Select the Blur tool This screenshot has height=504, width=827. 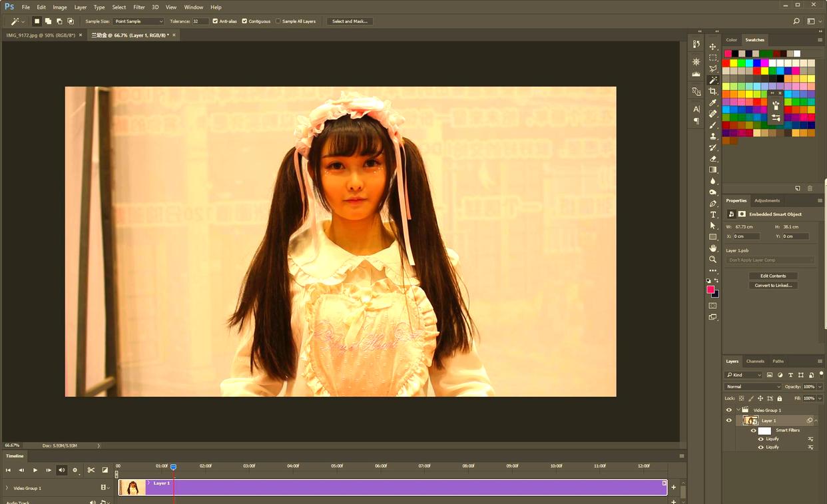click(x=712, y=181)
